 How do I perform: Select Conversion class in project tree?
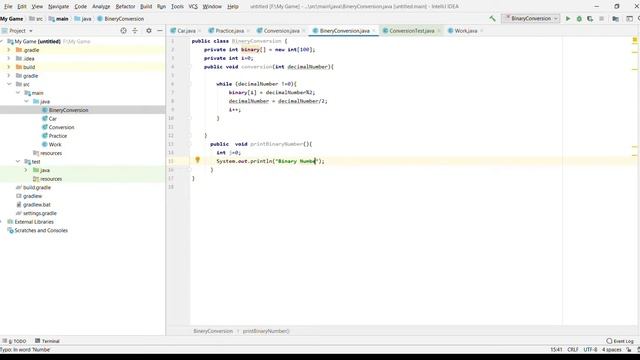pos(61,127)
